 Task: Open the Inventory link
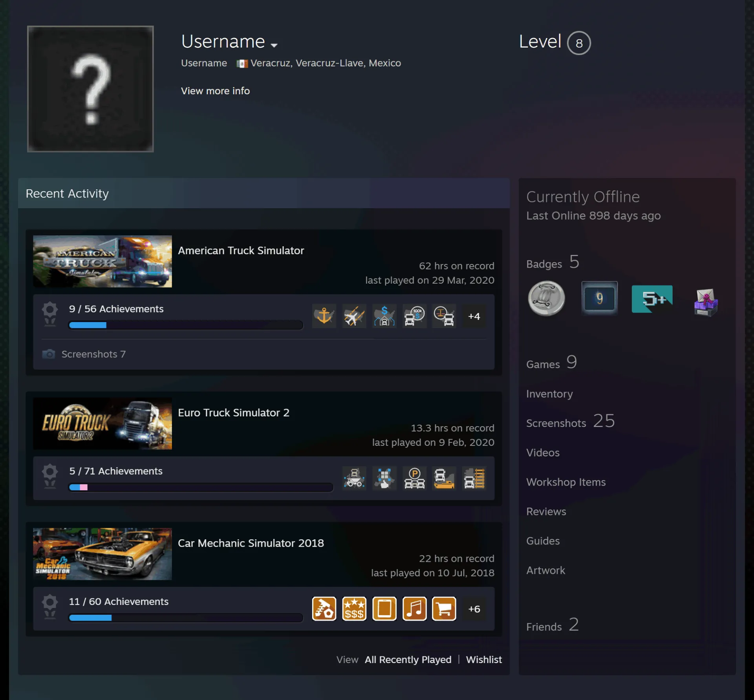coord(549,394)
